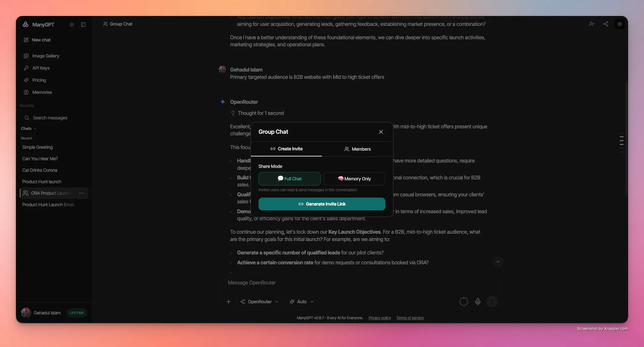
Task: Click the LIFETIME plan badge
Action: 77,313
